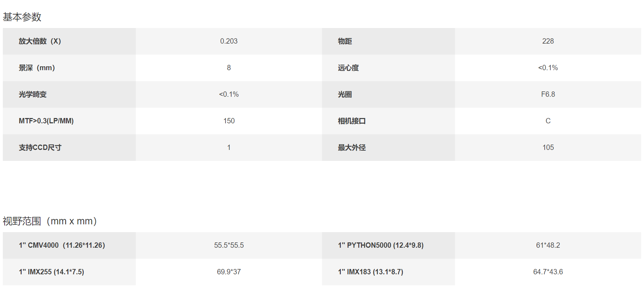Select the MTF>0.3(LP/MM) label
This screenshot has width=644, height=286.
click(x=46, y=121)
